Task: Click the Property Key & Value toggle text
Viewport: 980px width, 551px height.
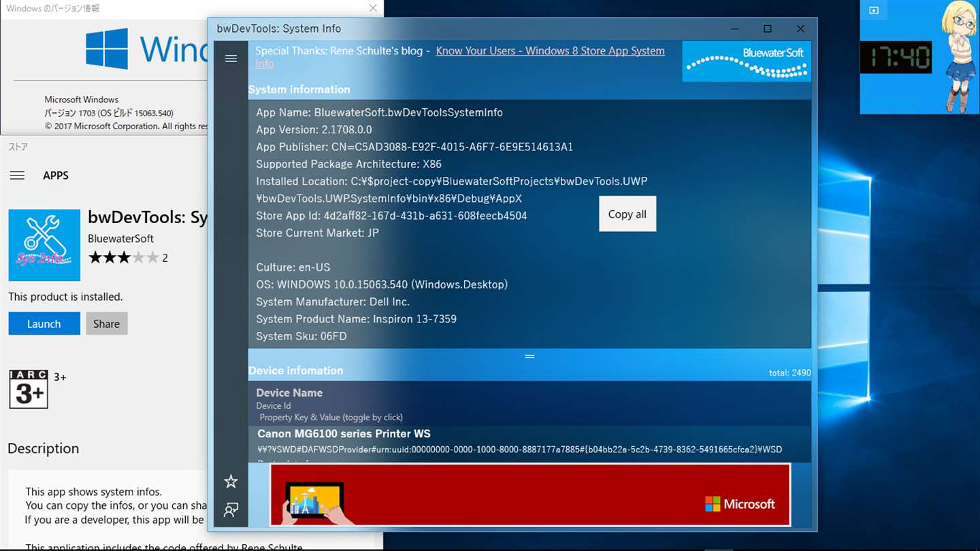Action: (x=331, y=418)
